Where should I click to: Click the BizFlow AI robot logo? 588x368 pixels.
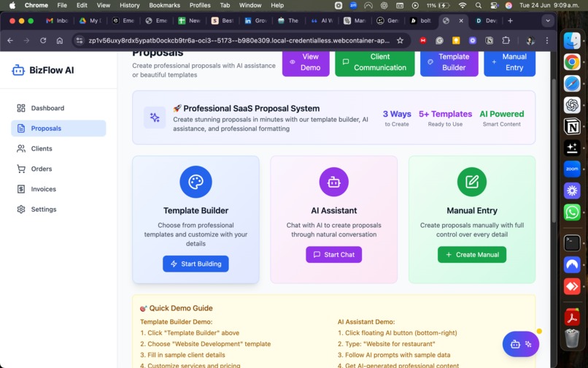tap(18, 70)
